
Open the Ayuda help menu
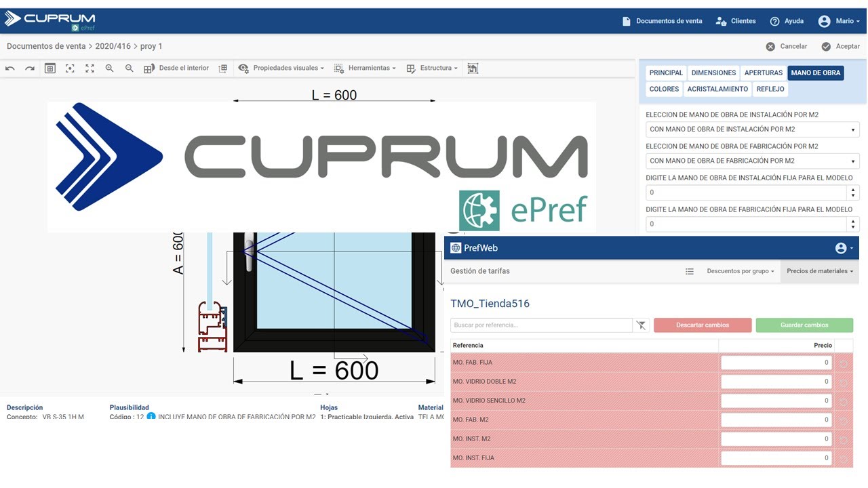(x=787, y=21)
